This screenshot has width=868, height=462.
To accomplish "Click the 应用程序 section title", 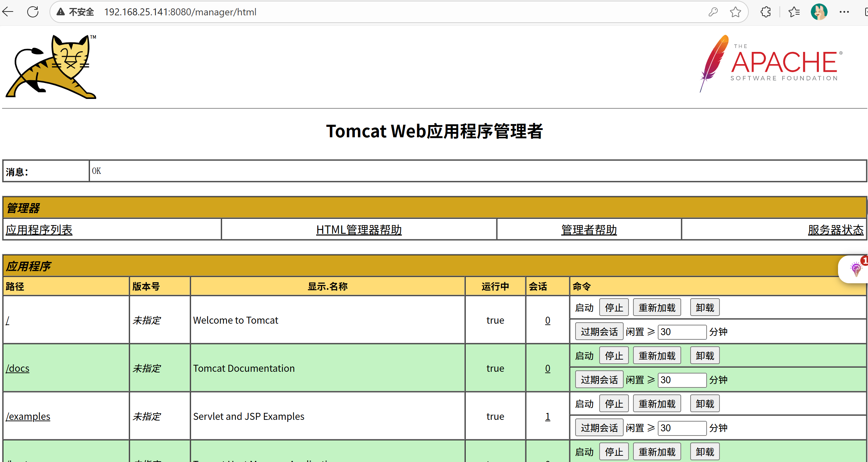I will [x=29, y=266].
